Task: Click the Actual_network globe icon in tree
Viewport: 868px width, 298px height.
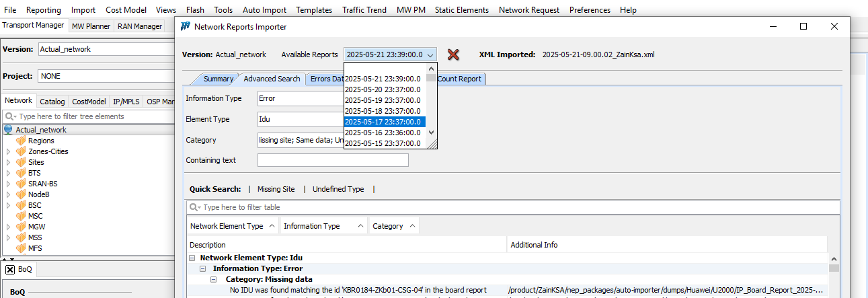Action: click(9, 130)
